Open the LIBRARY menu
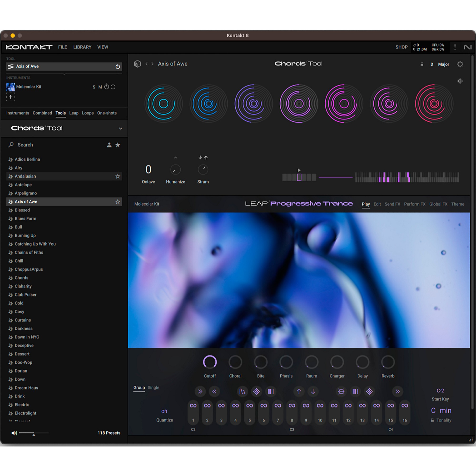Screen dimensions: 476x476 [82, 47]
